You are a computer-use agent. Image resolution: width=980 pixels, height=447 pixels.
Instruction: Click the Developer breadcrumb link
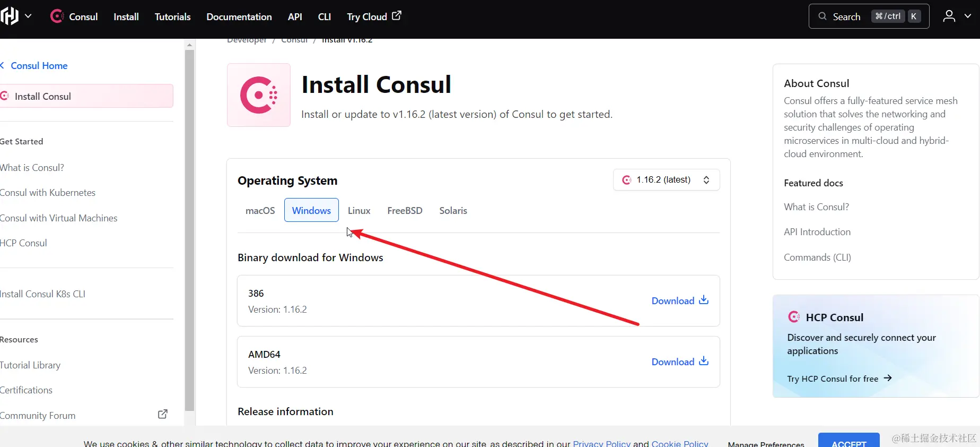(247, 40)
